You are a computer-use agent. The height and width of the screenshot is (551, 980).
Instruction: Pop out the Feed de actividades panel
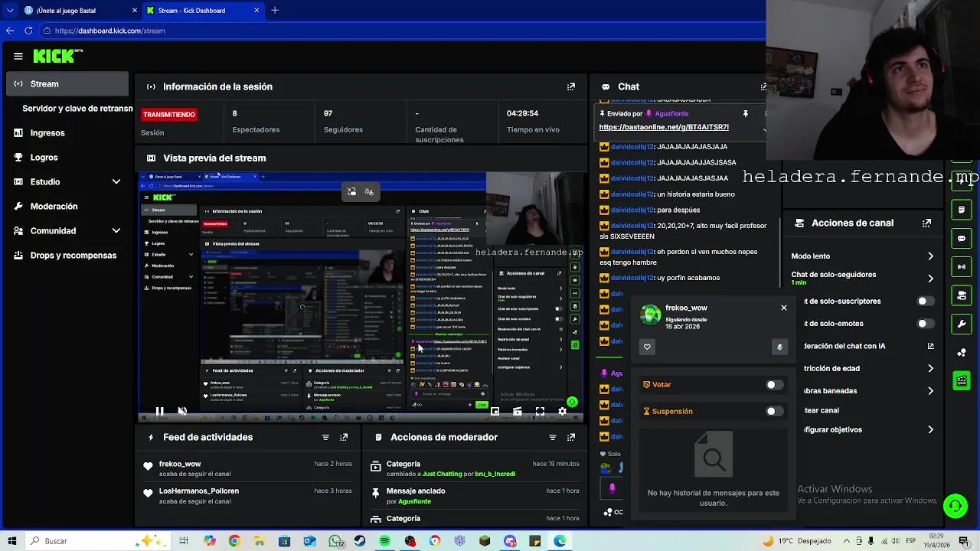(x=344, y=437)
